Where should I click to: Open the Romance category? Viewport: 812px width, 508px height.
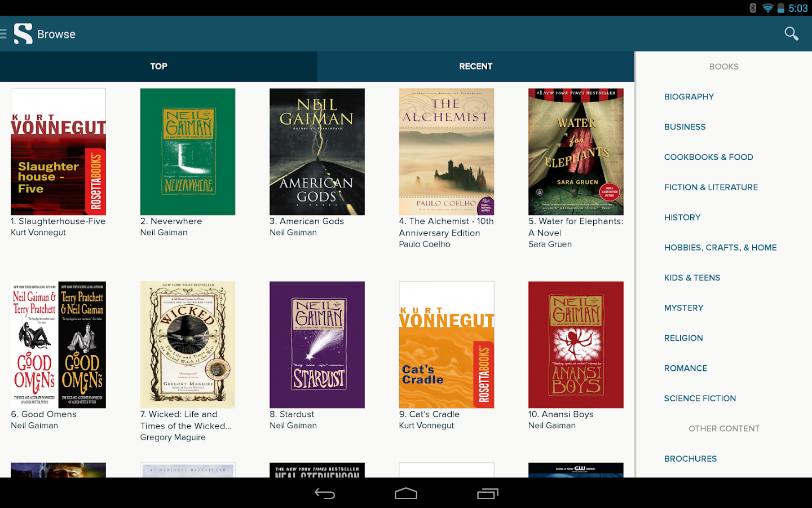(x=686, y=369)
